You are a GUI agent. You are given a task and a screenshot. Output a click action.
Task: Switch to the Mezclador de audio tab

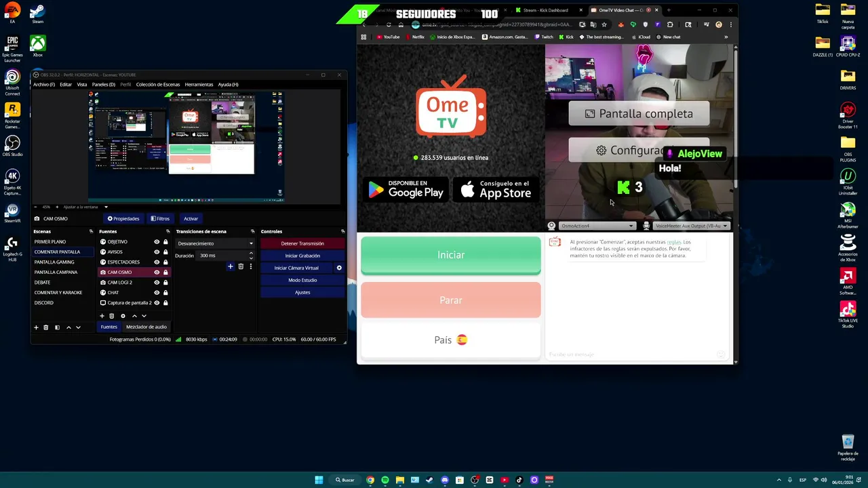pos(146,327)
